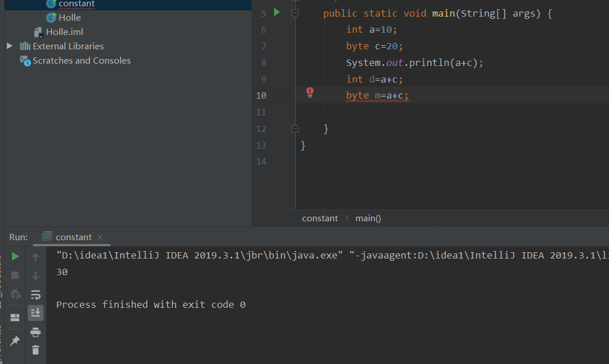Rerun constant with green play button
Viewport: 609px width, 364px height.
point(15,256)
